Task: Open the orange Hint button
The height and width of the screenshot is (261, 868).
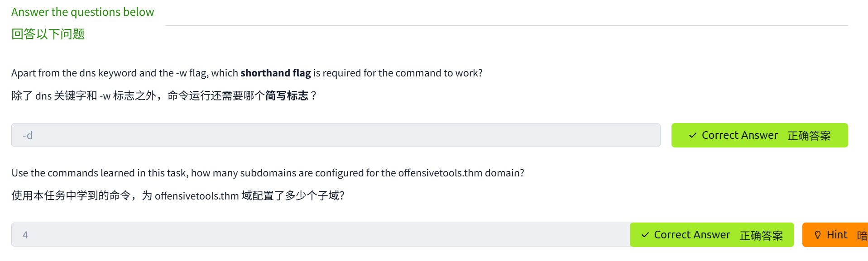Action: [x=835, y=235]
